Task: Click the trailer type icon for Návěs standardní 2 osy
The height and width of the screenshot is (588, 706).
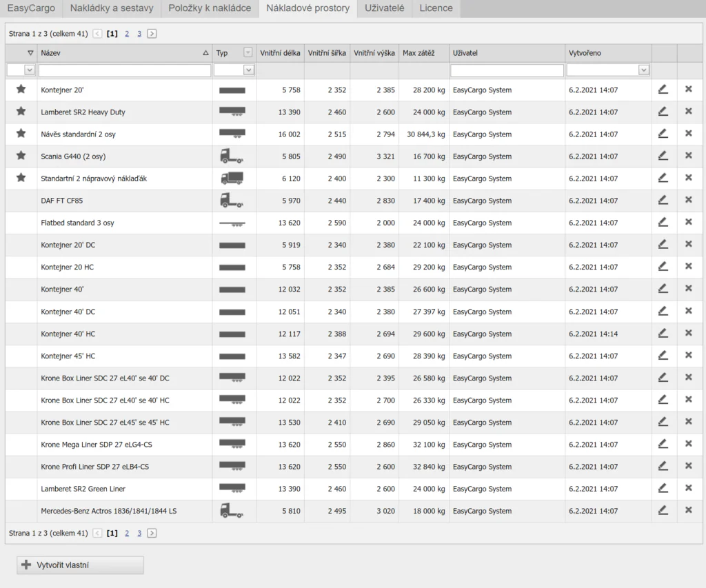Action: 232,134
